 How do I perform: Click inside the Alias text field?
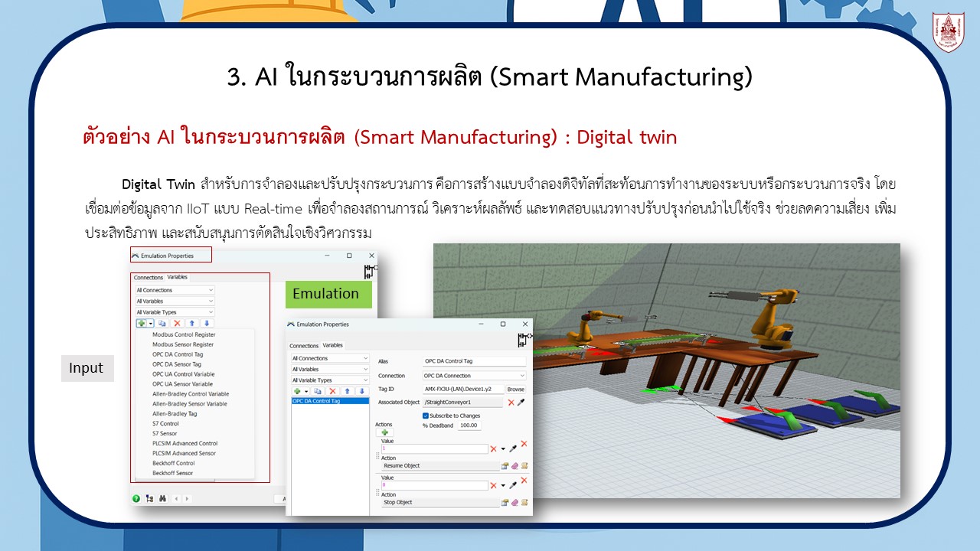pyautogui.click(x=474, y=361)
